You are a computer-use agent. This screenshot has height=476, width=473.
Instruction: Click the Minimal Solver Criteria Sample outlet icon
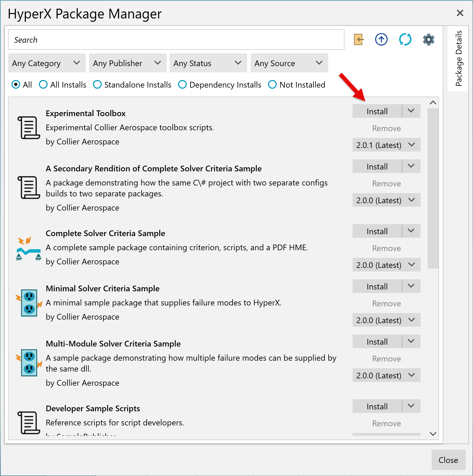[x=29, y=303]
